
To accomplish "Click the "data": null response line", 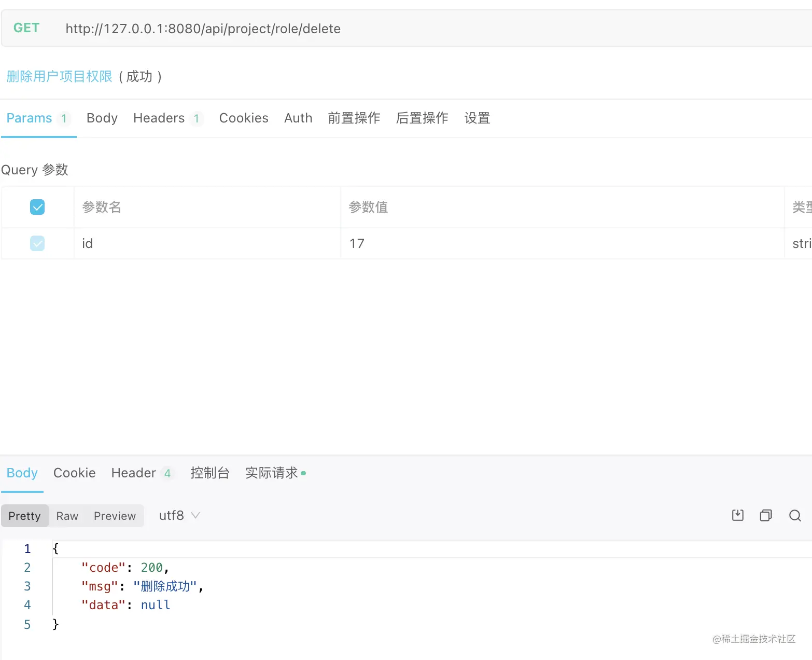I will [126, 605].
